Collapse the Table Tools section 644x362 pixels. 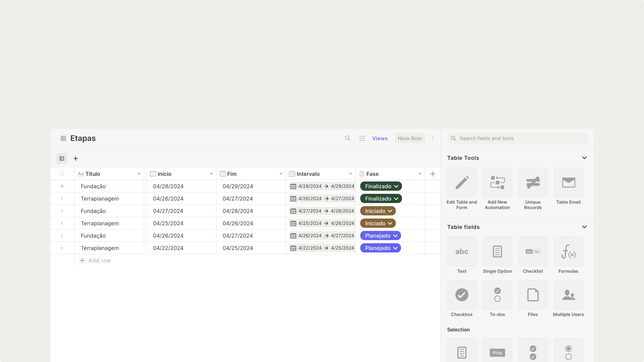coord(584,158)
